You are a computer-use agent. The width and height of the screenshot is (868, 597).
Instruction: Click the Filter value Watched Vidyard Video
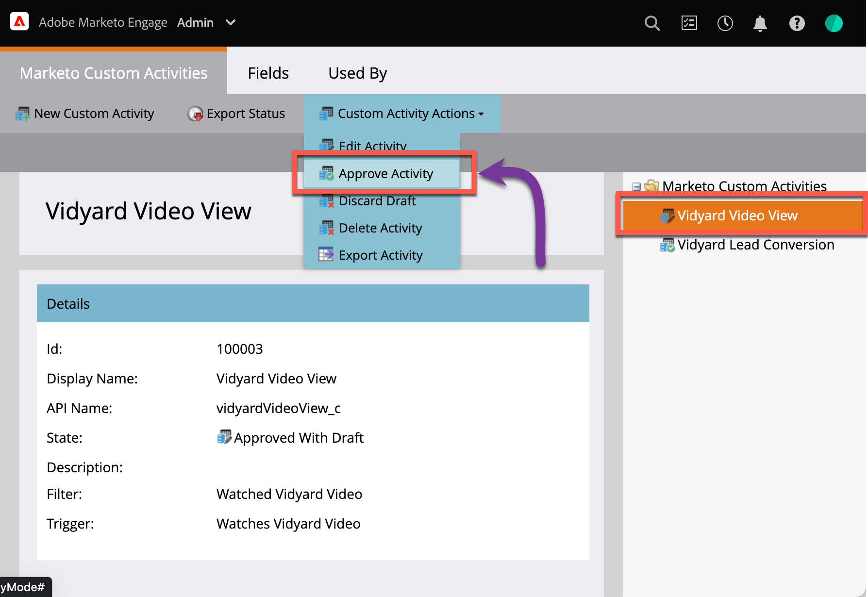289,494
